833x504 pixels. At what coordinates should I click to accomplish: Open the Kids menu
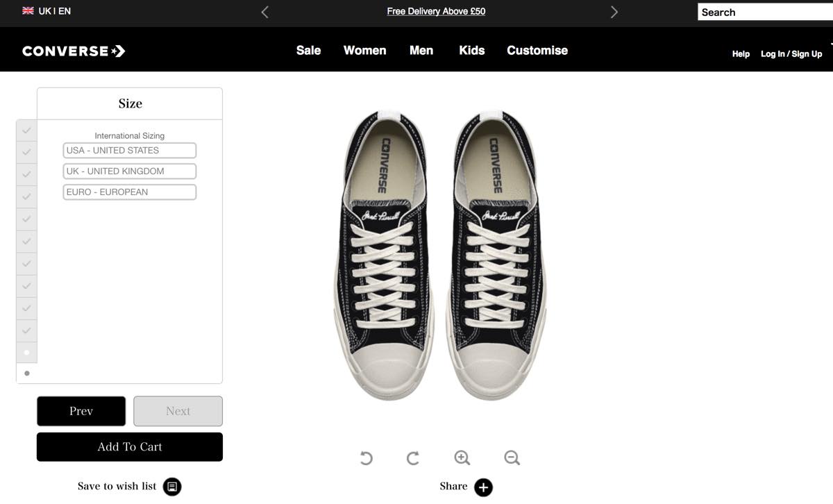(472, 50)
